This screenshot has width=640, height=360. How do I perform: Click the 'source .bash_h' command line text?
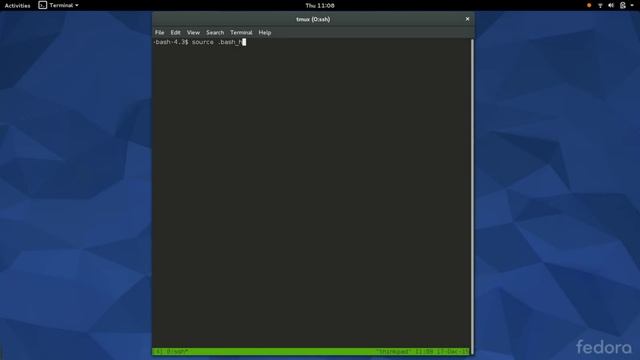click(x=217, y=42)
